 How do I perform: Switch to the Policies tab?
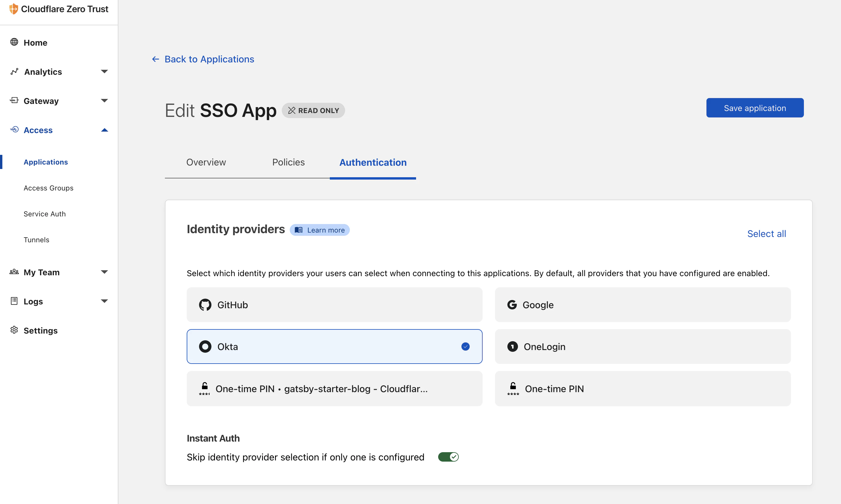pyautogui.click(x=288, y=162)
